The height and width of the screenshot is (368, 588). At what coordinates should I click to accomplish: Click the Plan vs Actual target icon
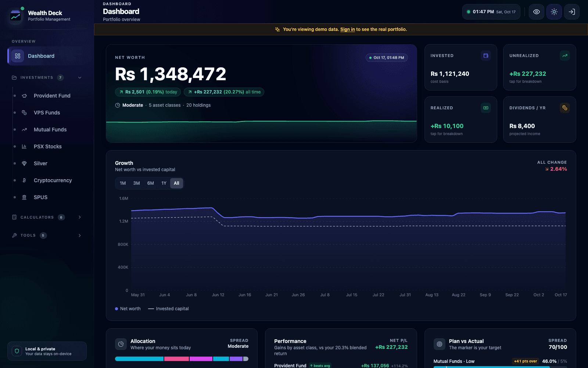coord(440,344)
